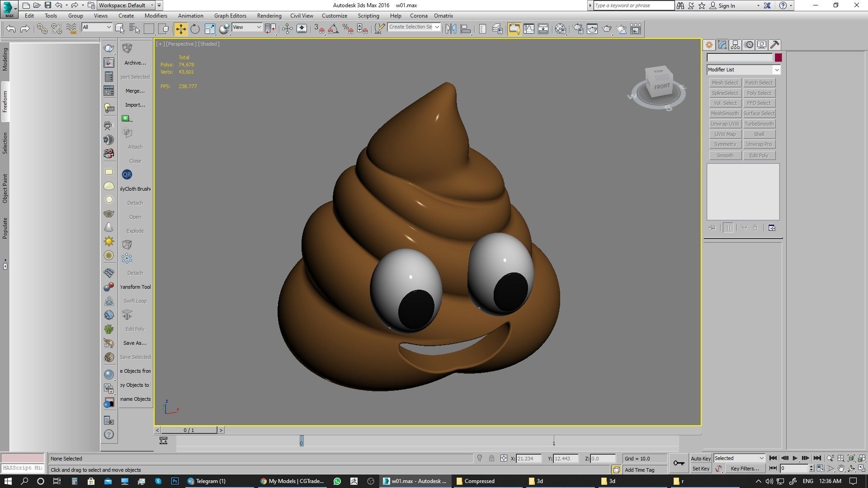Click the Render Production teapot icon
This screenshot has width=868, height=488.
coord(607,29)
